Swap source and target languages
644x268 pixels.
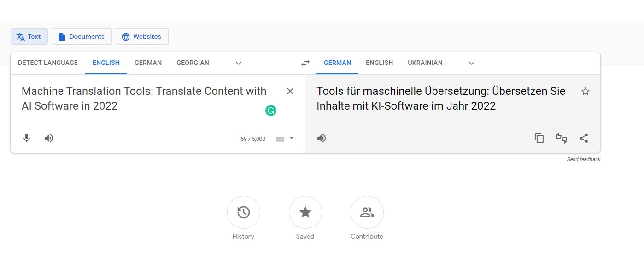[x=305, y=63]
